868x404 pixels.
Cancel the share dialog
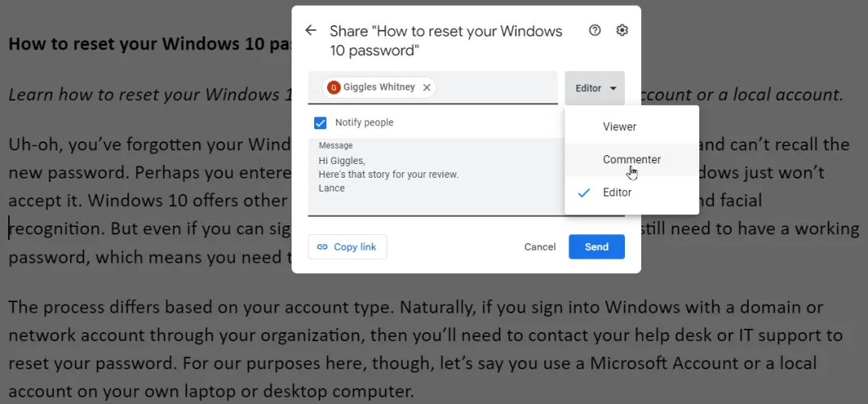pyautogui.click(x=539, y=246)
